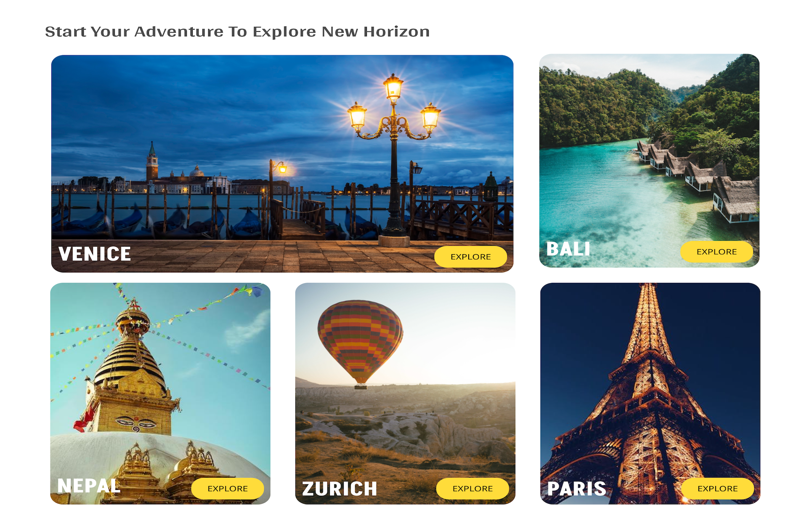Select the NEPAL card title

[89, 486]
